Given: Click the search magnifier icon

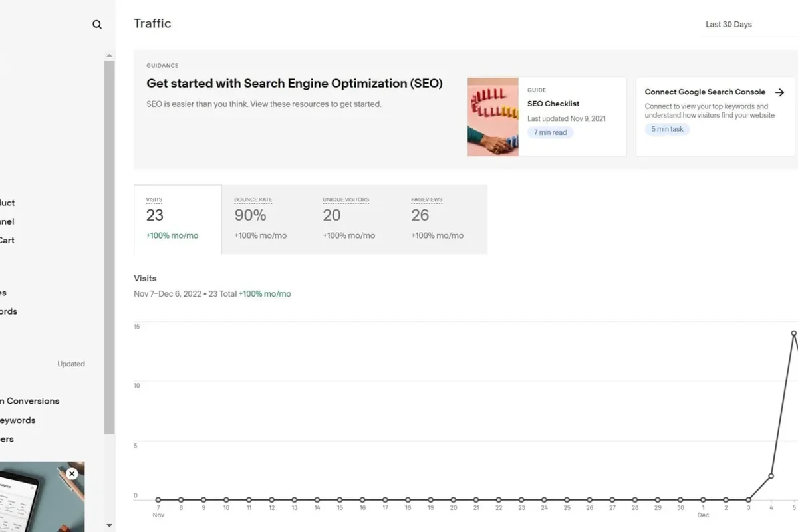Looking at the screenshot, I should point(97,25).
